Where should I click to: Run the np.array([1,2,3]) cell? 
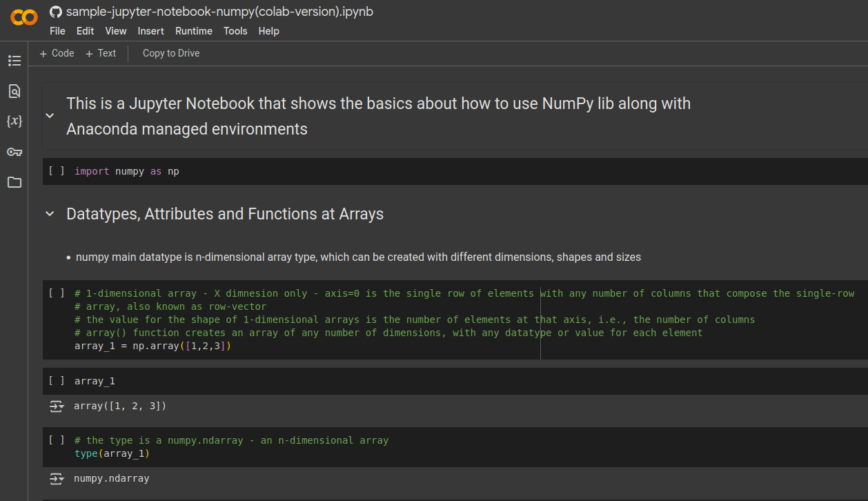click(57, 293)
